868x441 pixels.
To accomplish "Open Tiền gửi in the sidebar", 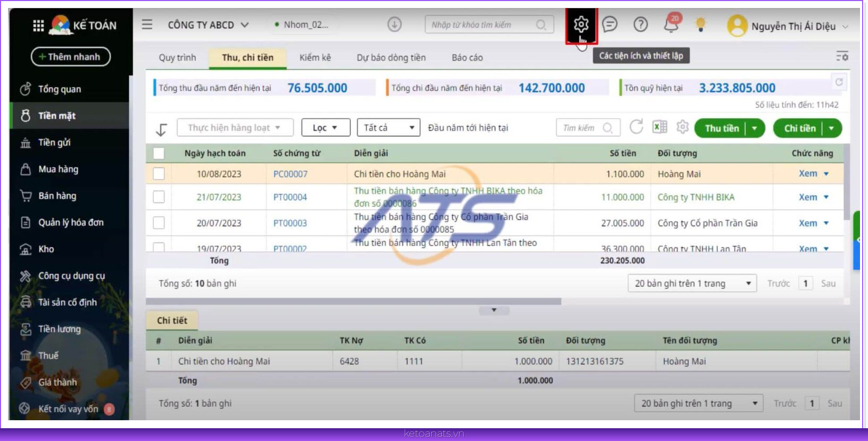I will pyautogui.click(x=54, y=143).
